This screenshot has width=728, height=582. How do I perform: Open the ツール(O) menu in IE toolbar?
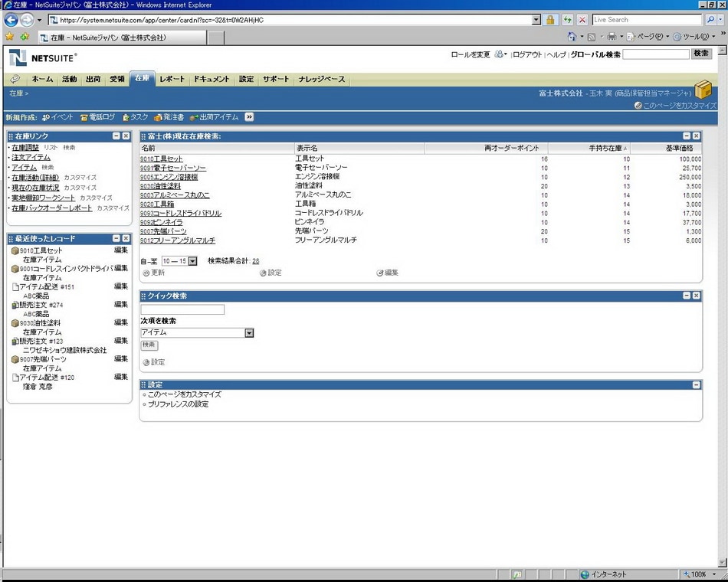tap(694, 37)
